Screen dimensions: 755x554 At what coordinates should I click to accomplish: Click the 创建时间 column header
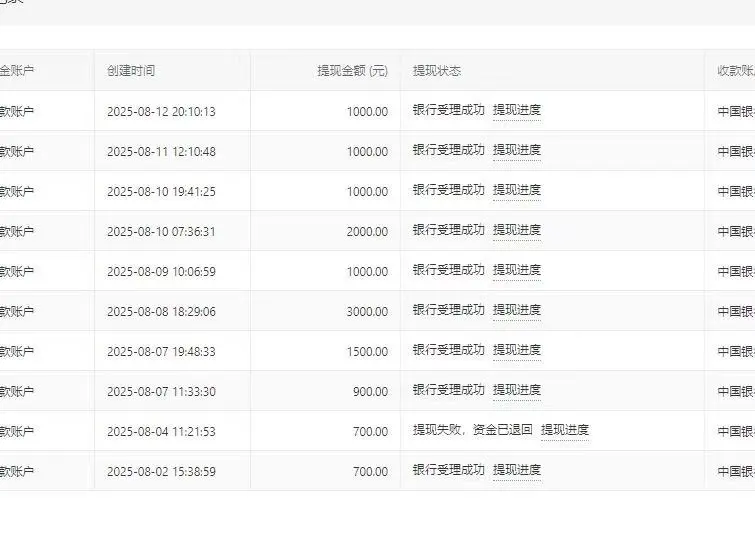click(131, 71)
